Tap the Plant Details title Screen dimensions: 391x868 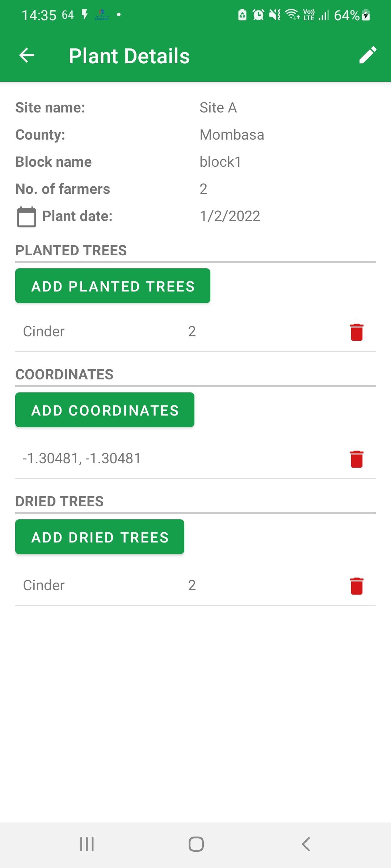pos(129,56)
